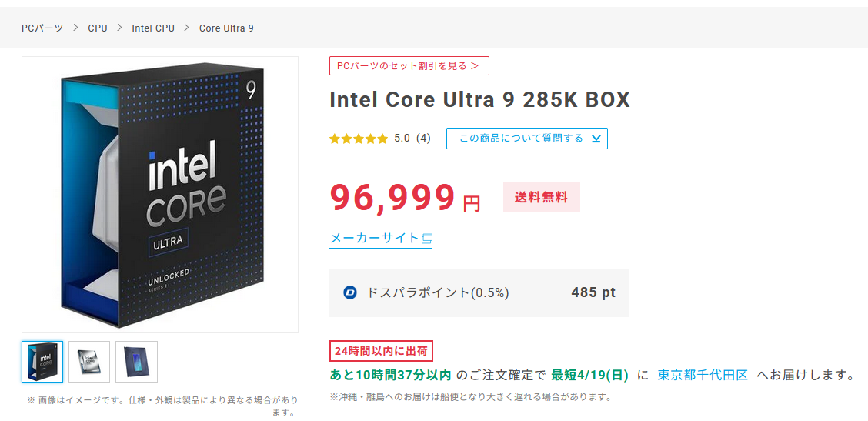Select the retail box thumbnail

42,362
